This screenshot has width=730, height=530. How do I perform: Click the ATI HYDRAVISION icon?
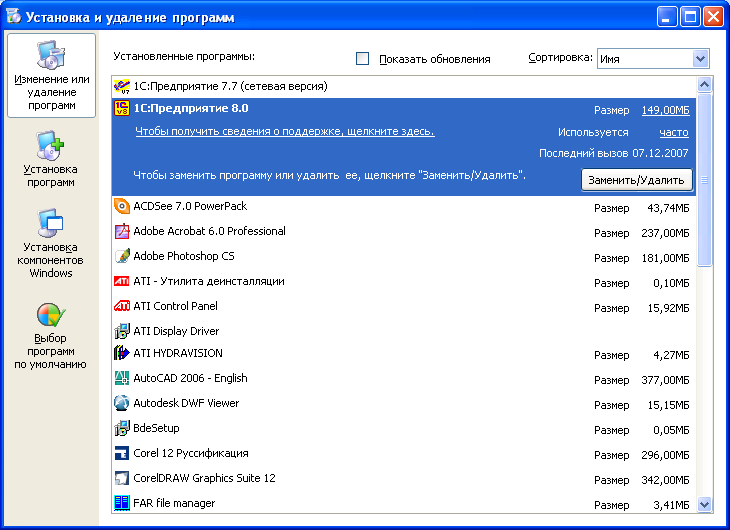pos(122,353)
